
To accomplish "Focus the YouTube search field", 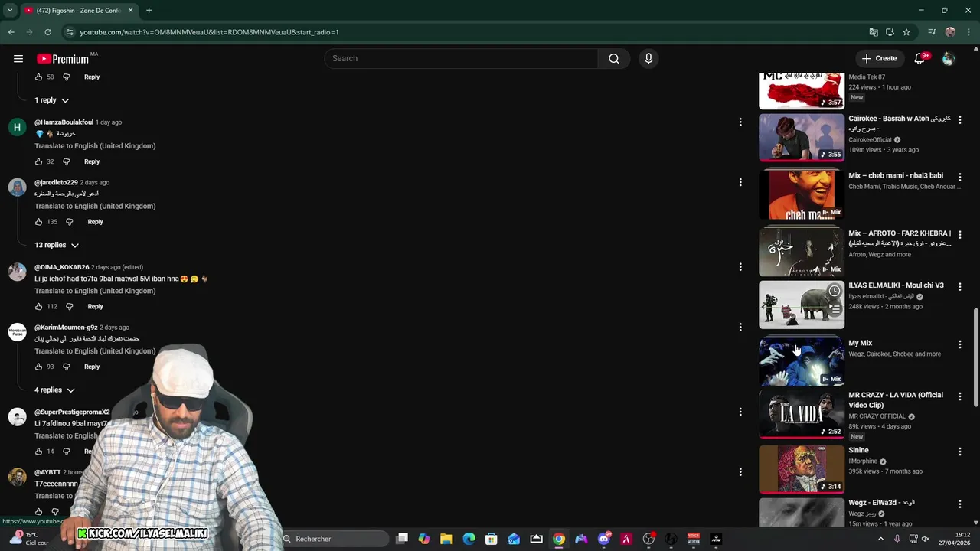I will [461, 58].
